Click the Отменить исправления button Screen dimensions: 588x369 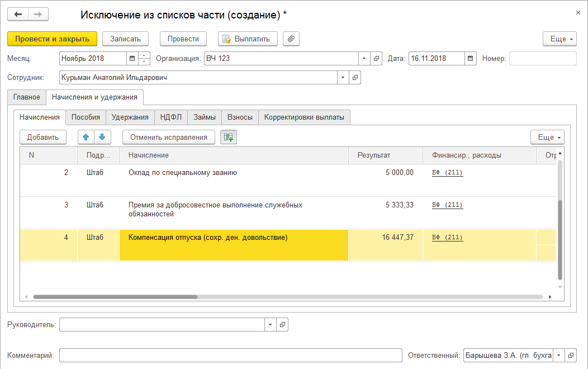(168, 137)
